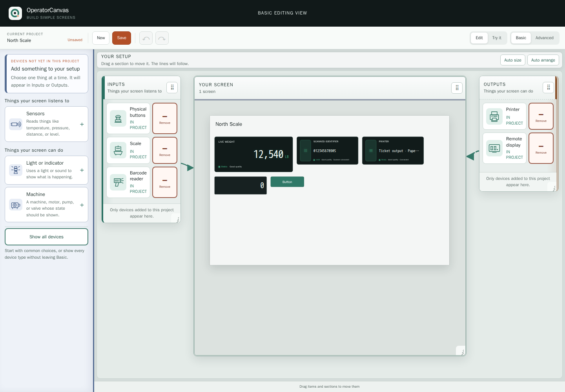Click the green Button on canvas
The image size is (565, 392).
coord(287,182)
